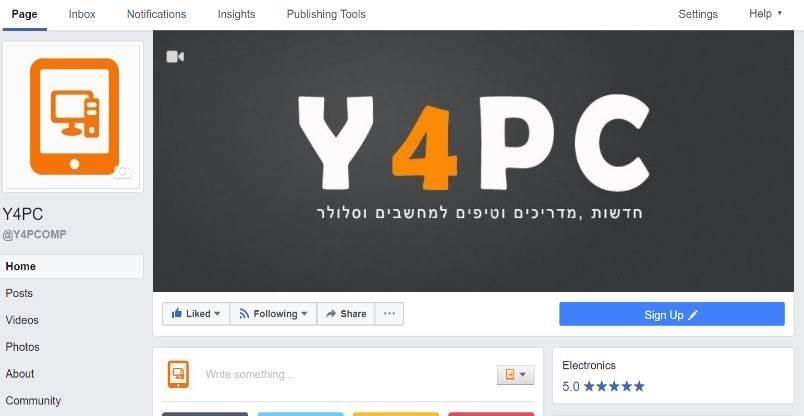The image size is (804, 416).
Task: Go to Videos in the sidebar
Action: point(22,320)
